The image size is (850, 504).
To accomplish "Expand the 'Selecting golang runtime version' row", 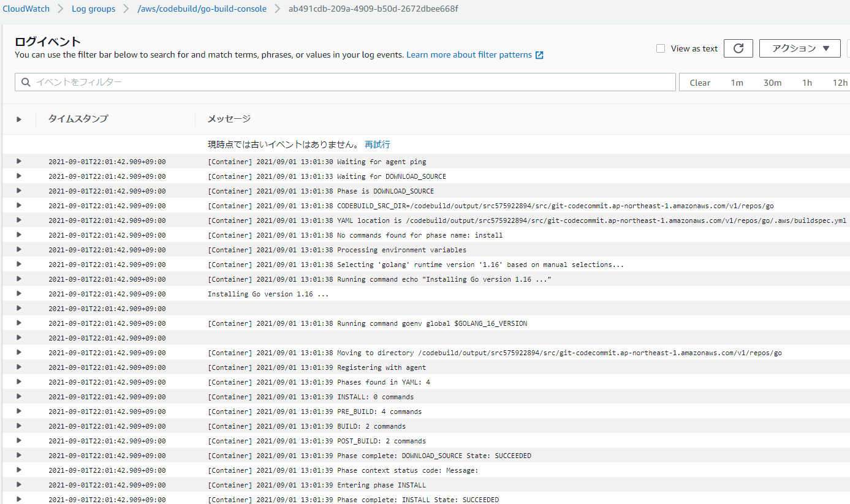I will pos(19,264).
